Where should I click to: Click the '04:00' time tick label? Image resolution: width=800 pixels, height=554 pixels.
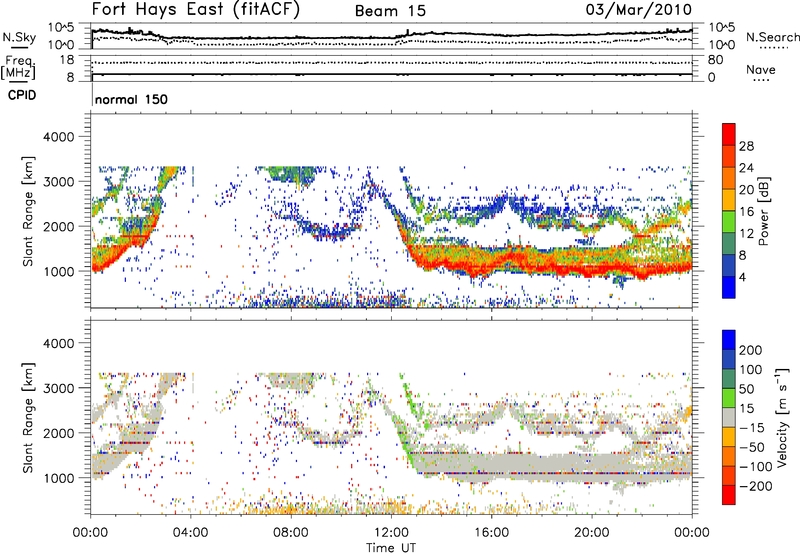pos(190,533)
